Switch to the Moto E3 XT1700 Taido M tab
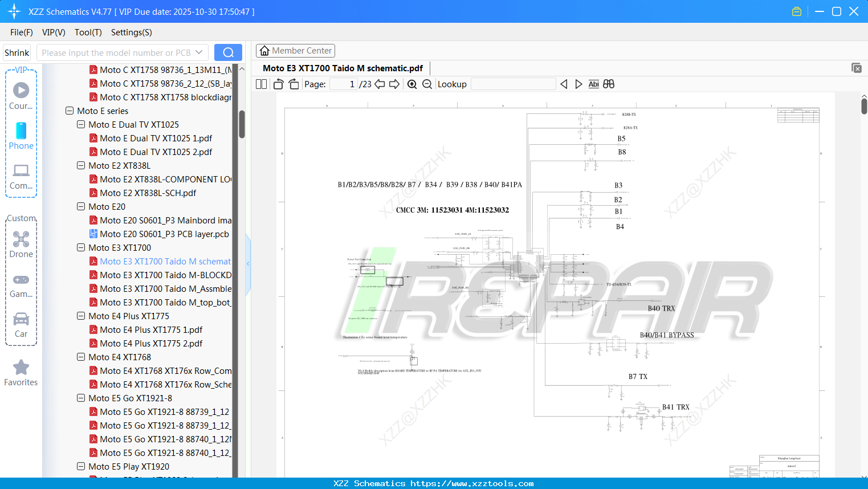This screenshot has height=489, width=868. tap(343, 68)
